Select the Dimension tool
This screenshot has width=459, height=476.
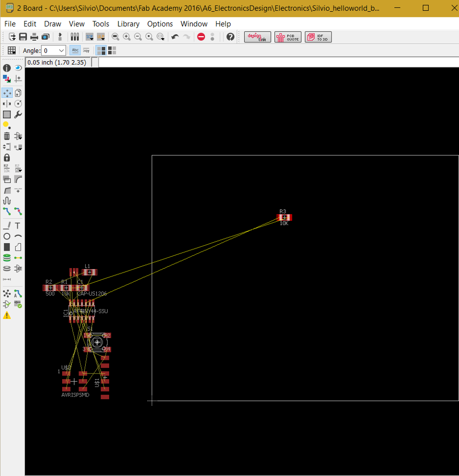click(x=7, y=279)
